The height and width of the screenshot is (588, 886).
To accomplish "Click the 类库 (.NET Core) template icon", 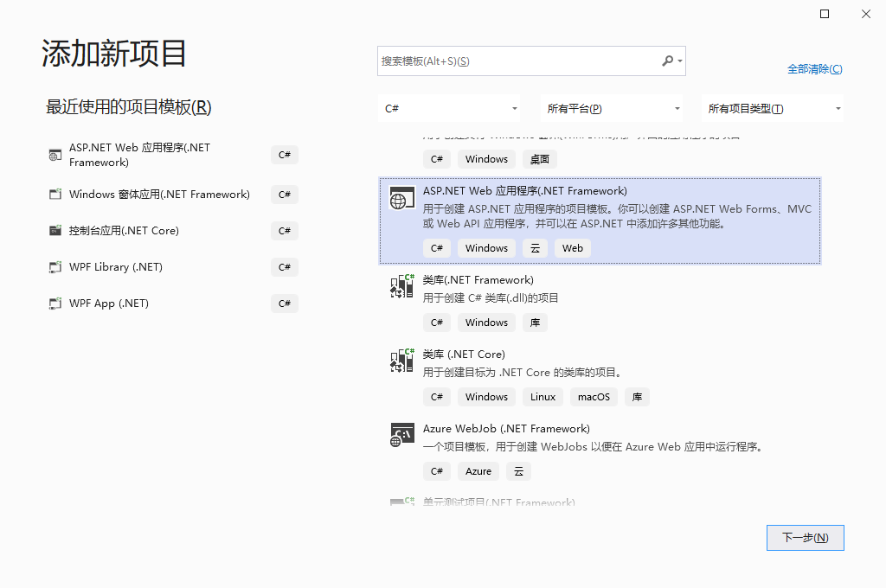I will 401,361.
